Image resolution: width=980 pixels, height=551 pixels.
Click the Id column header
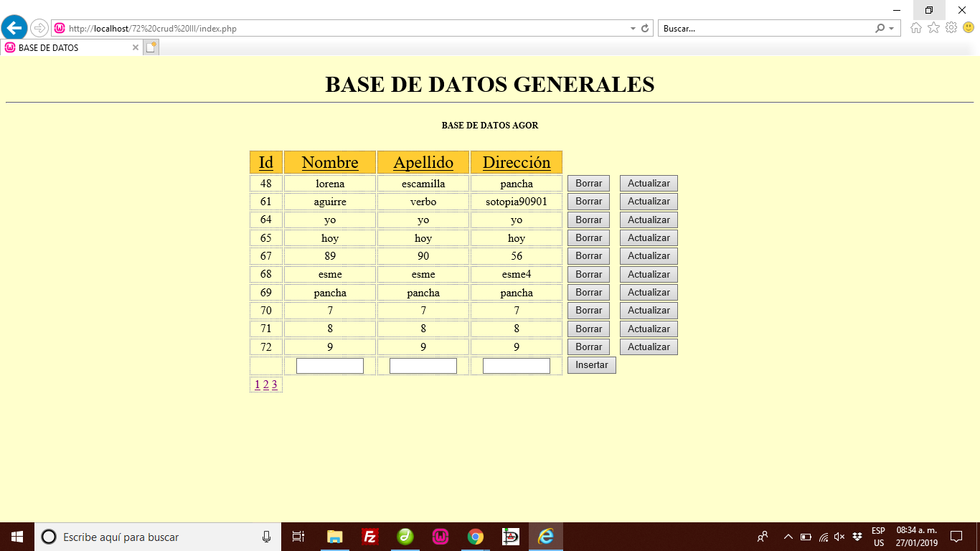click(x=266, y=162)
